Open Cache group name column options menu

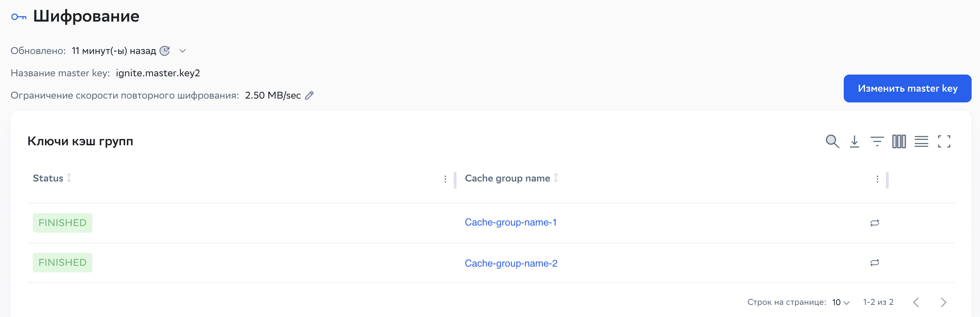click(x=877, y=179)
